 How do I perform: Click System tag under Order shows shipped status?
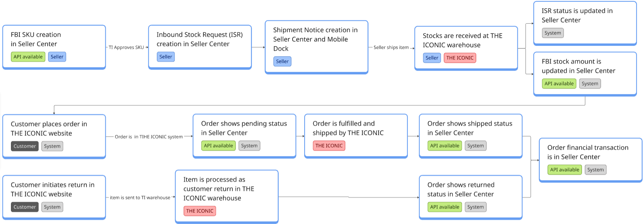476,146
